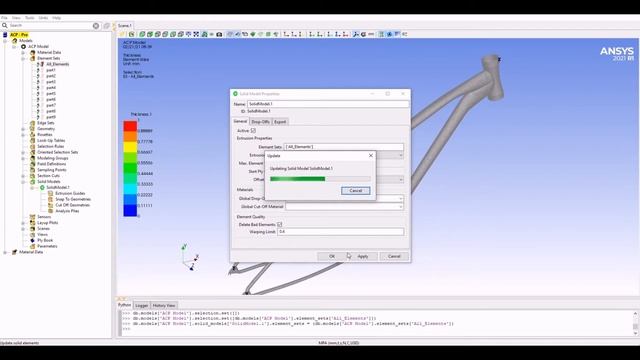Select Extrusion Guides under SolidModel.1
The width and height of the screenshot is (640, 360).
[x=70, y=193]
